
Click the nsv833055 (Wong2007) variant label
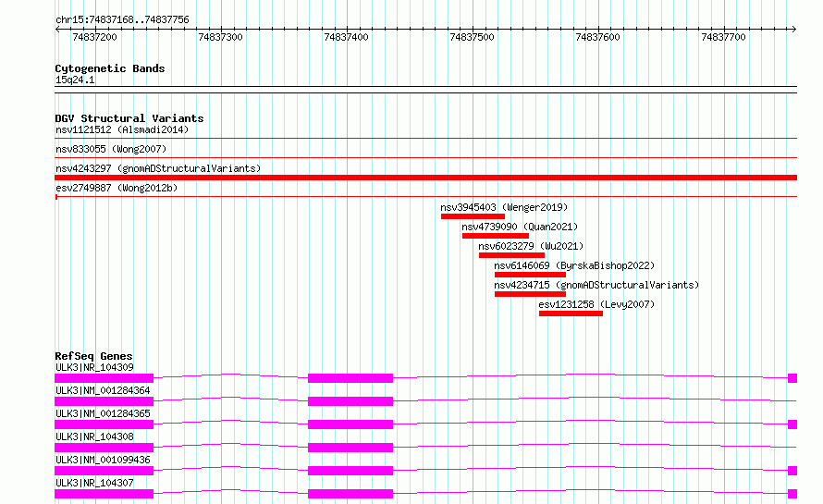point(111,149)
